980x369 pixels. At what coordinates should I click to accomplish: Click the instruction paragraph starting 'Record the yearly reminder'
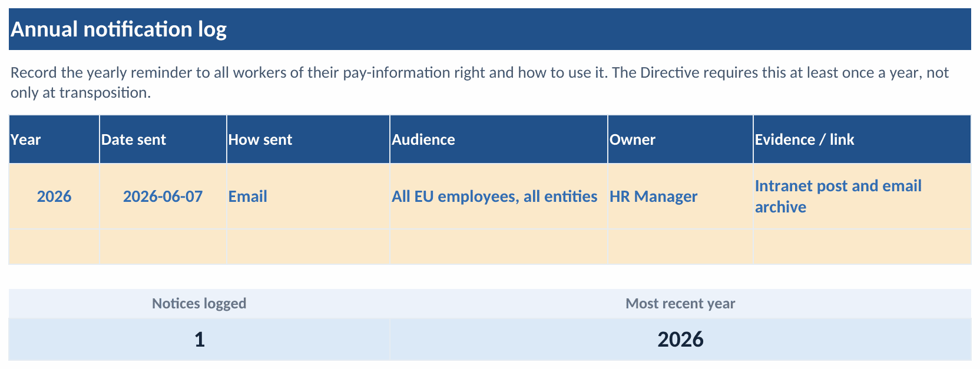pyautogui.click(x=480, y=82)
